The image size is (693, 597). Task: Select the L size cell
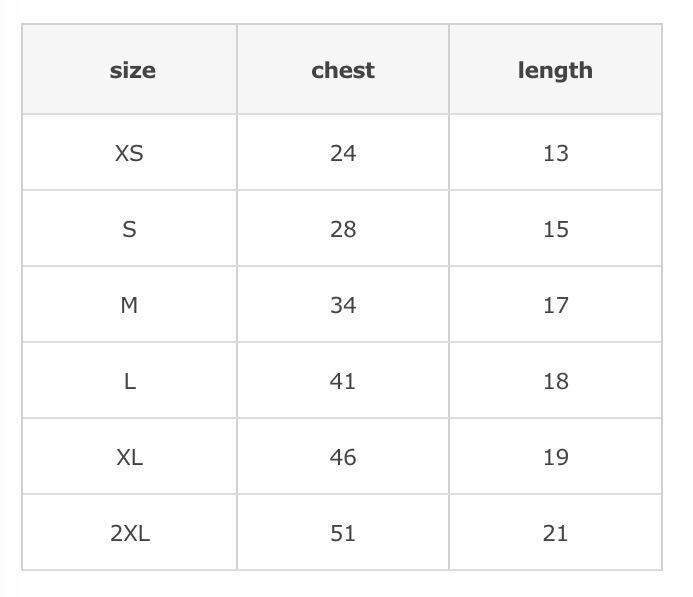129,381
